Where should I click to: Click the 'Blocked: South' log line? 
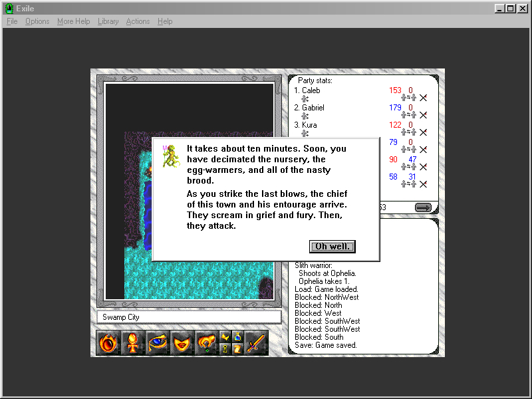[319, 337]
